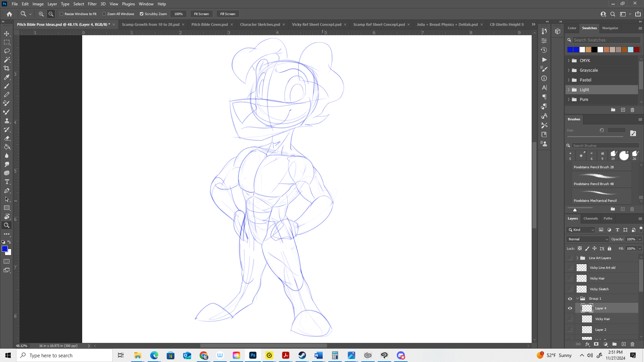Viewport: 644px width, 362px height.
Task: Switch to the Channels tab
Action: point(590,219)
